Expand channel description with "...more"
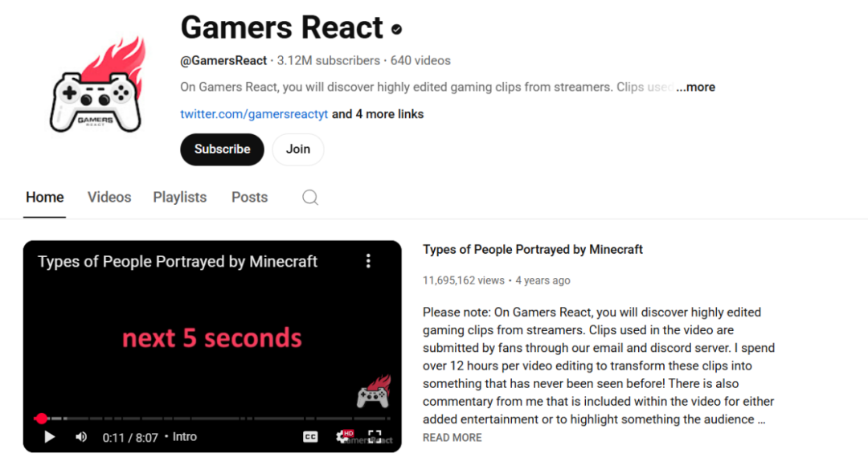Screen dimensions: 868x470 pos(695,87)
